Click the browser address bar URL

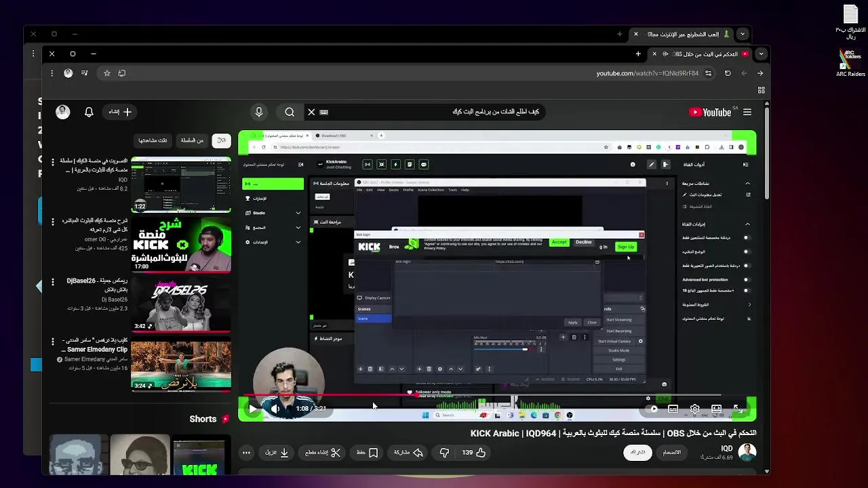[x=647, y=73]
